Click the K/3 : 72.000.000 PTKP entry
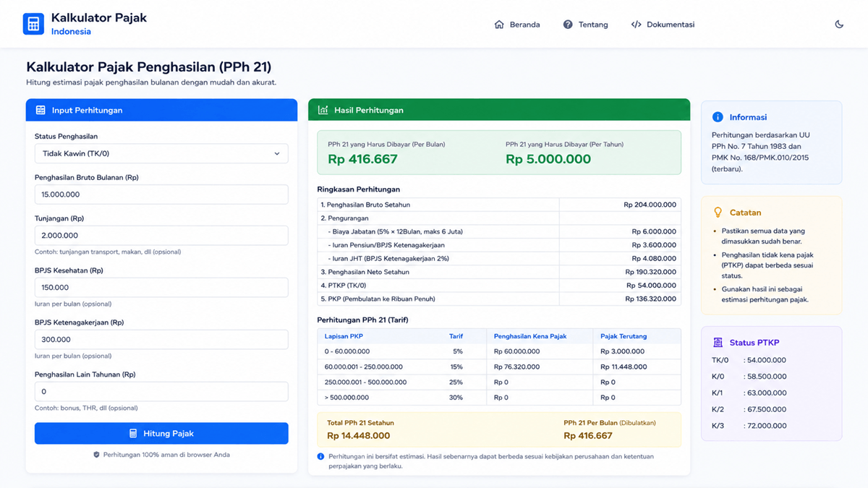 (x=749, y=426)
